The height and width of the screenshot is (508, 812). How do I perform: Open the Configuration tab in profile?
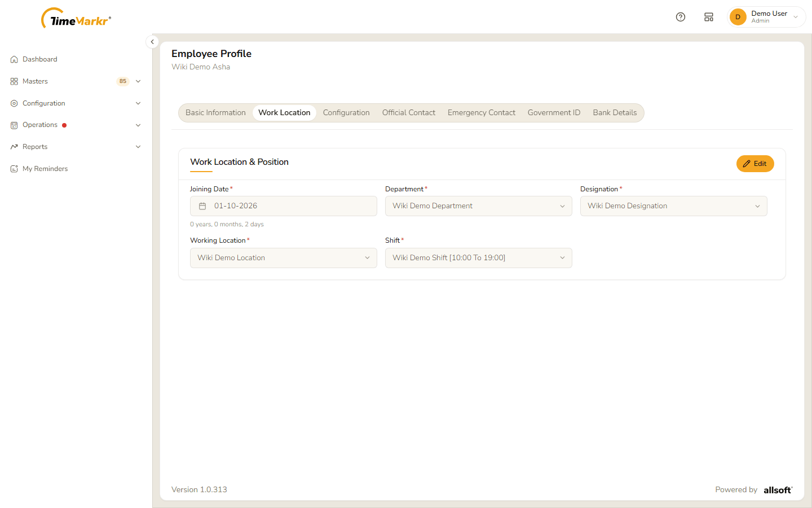346,113
